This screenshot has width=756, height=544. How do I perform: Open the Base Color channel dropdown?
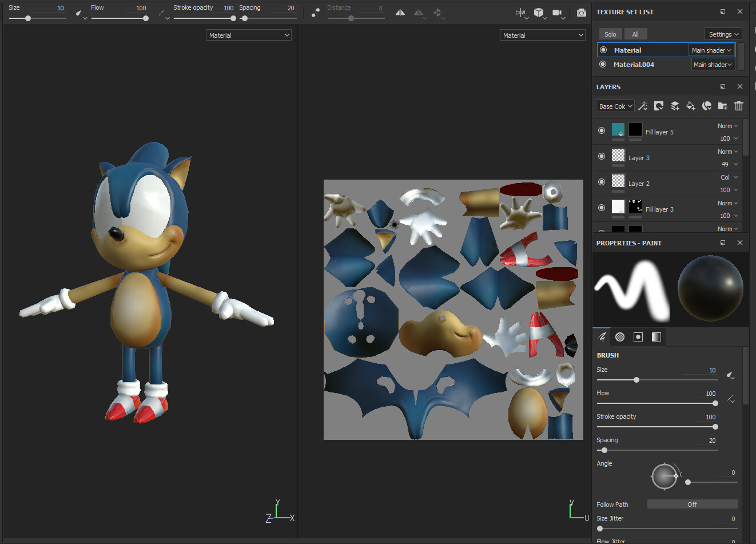pos(615,106)
